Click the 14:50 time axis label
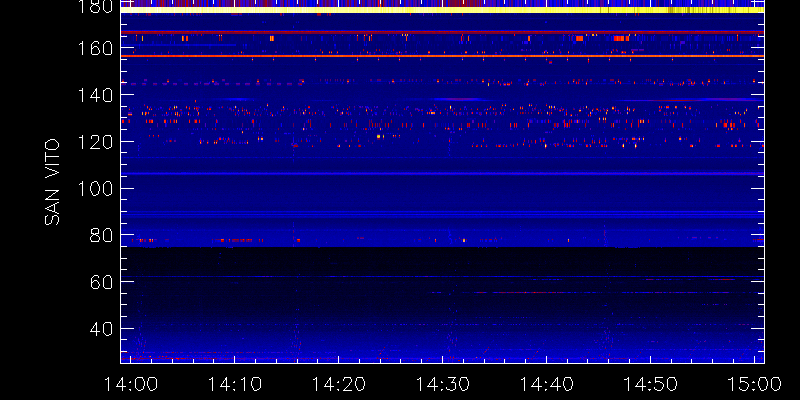The width and height of the screenshot is (800, 400). point(651,384)
